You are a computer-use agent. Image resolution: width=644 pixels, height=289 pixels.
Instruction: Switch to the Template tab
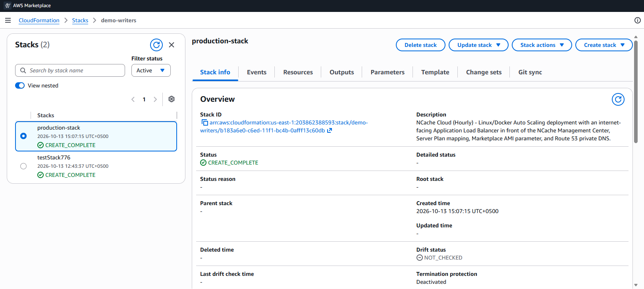(435, 72)
